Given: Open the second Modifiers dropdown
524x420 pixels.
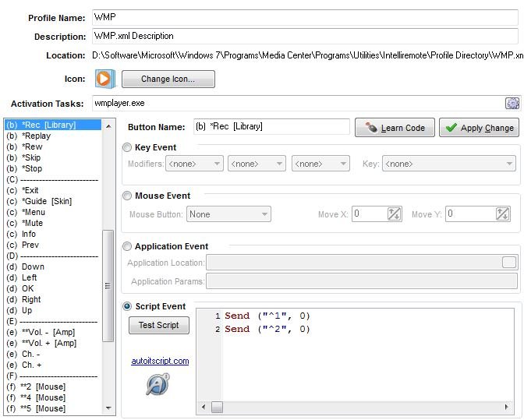Looking at the screenshot, I should [257, 164].
